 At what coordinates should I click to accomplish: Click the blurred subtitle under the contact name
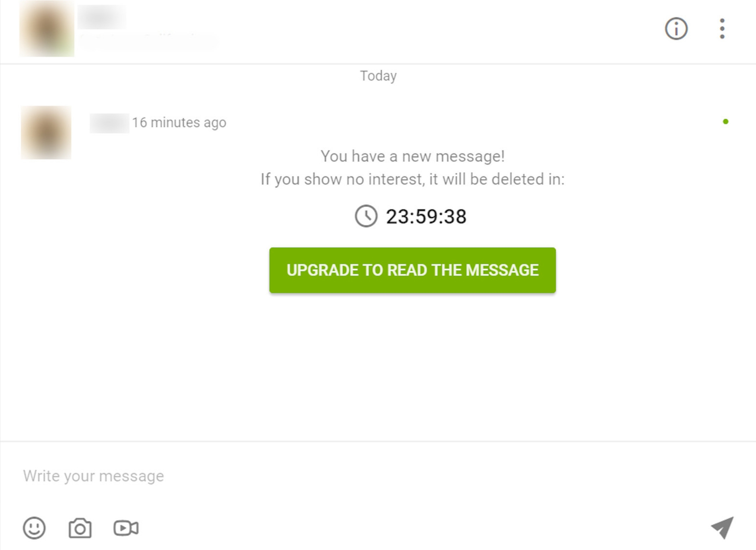point(148,41)
